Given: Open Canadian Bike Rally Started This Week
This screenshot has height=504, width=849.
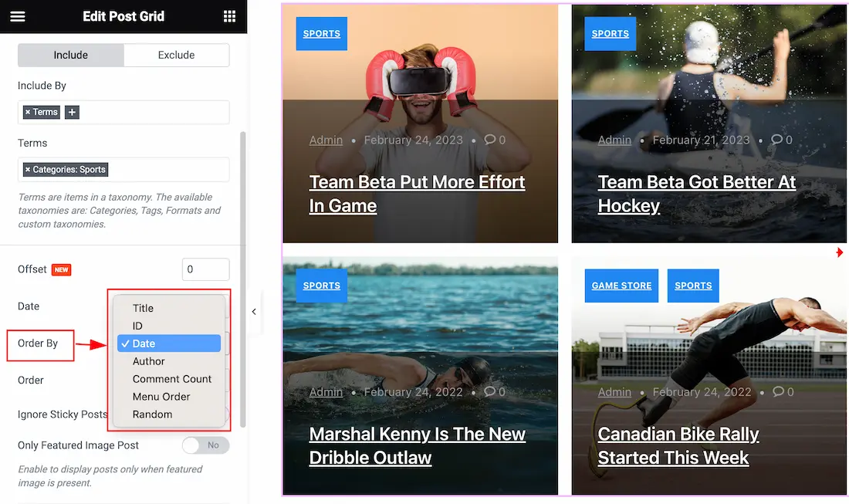Looking at the screenshot, I should tap(678, 445).
